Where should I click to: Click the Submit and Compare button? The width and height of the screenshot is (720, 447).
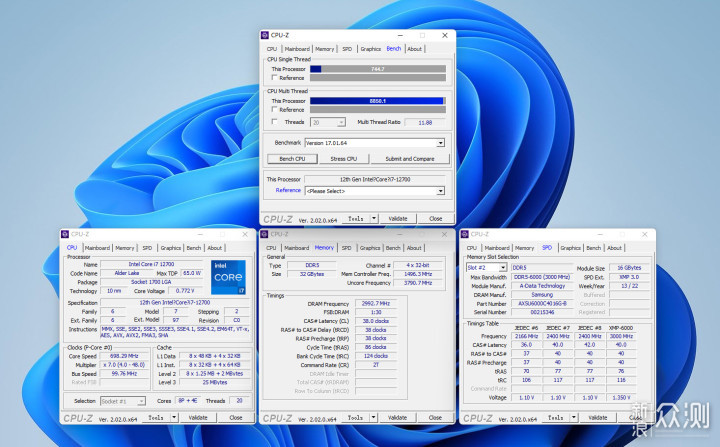tap(410, 158)
